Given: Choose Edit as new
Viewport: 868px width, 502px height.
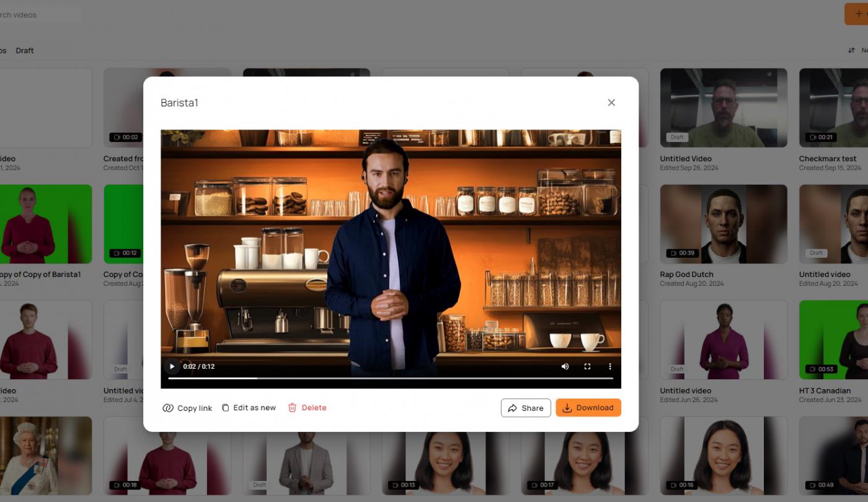Looking at the screenshot, I should click(x=249, y=408).
